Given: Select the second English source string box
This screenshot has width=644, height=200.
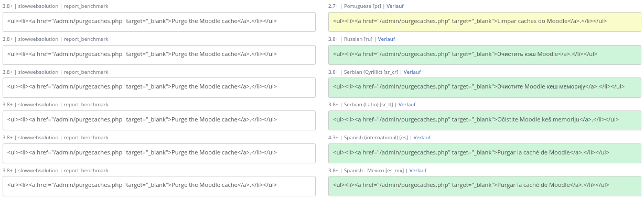Looking at the screenshot, I should point(159,55).
